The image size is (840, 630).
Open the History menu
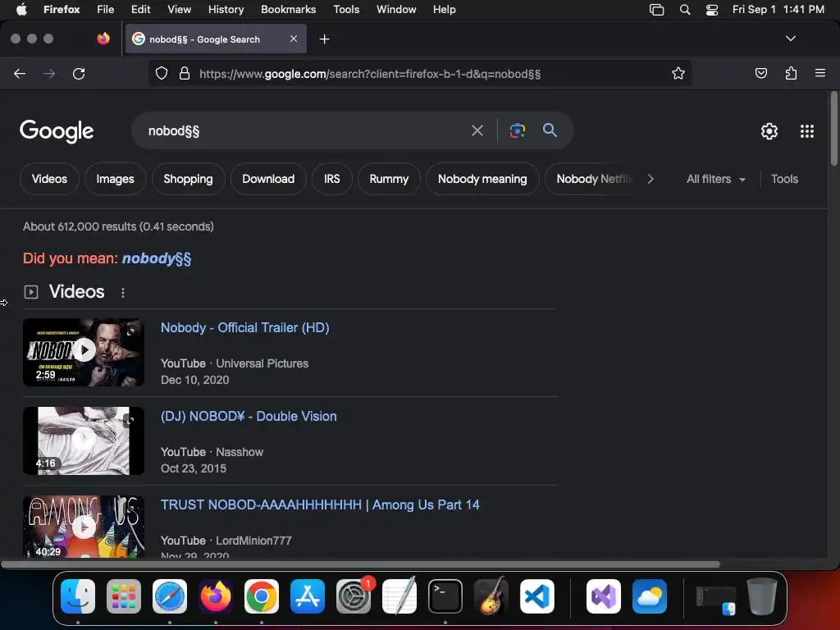pos(226,9)
